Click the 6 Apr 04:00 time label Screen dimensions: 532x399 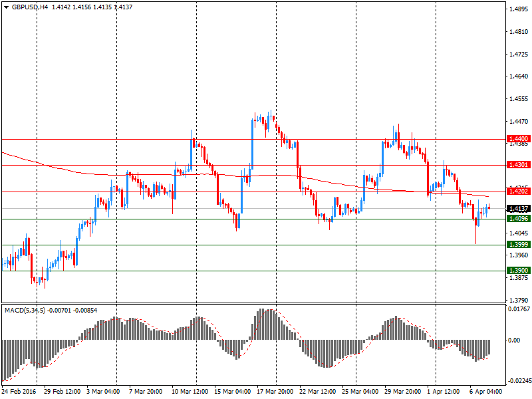[486, 392]
